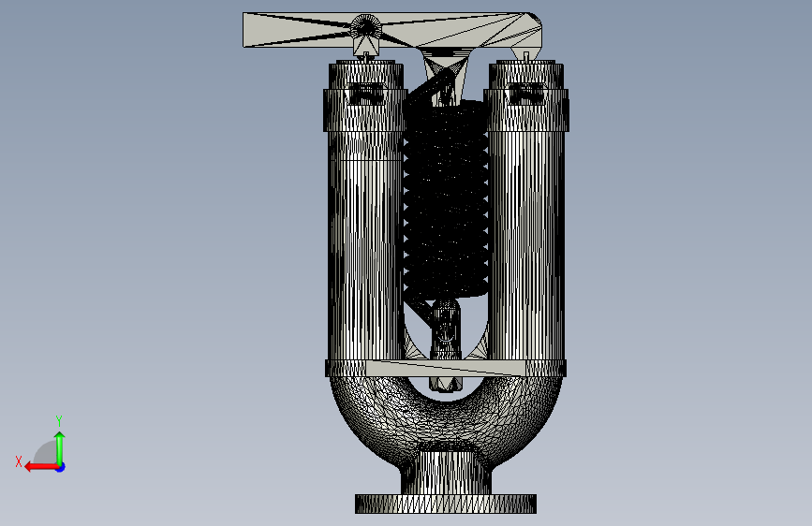The width and height of the screenshot is (812, 526).
Task: Select the black coil spring in the center
Action: tap(446, 200)
